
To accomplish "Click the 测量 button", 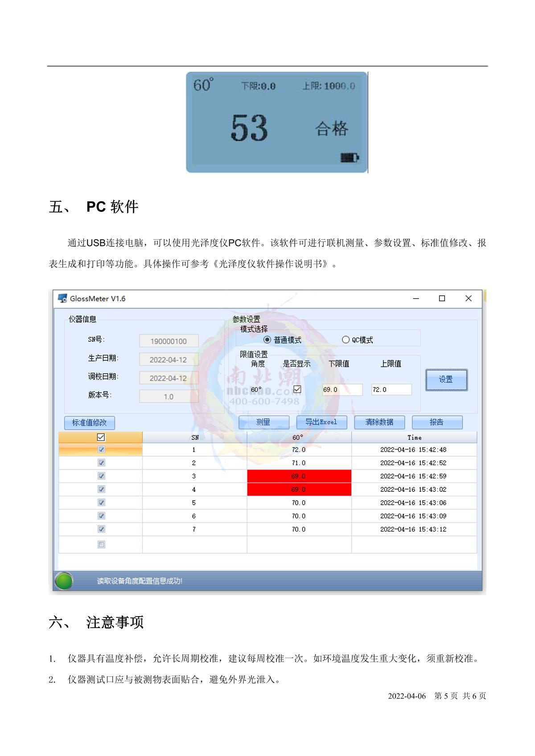I will point(263,422).
